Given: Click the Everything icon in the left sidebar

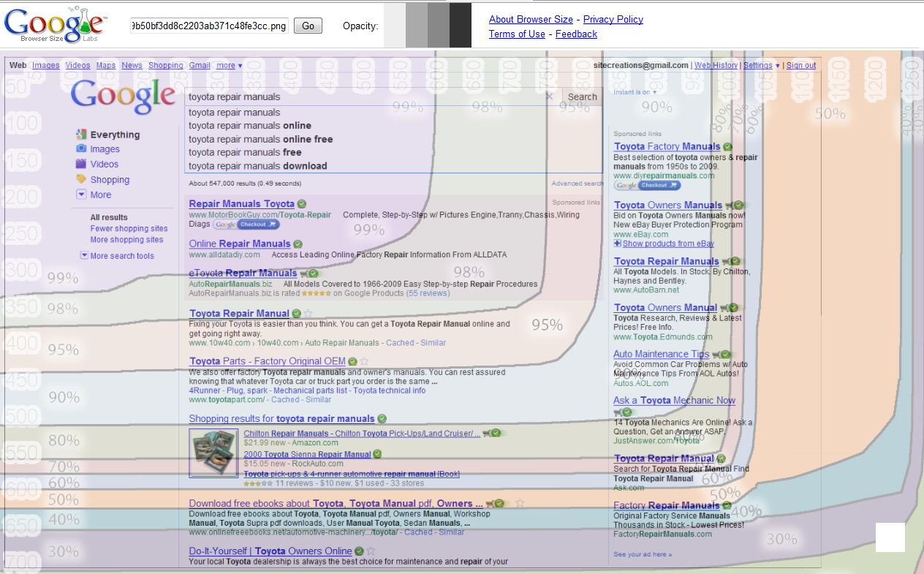Looking at the screenshot, I should coord(81,135).
